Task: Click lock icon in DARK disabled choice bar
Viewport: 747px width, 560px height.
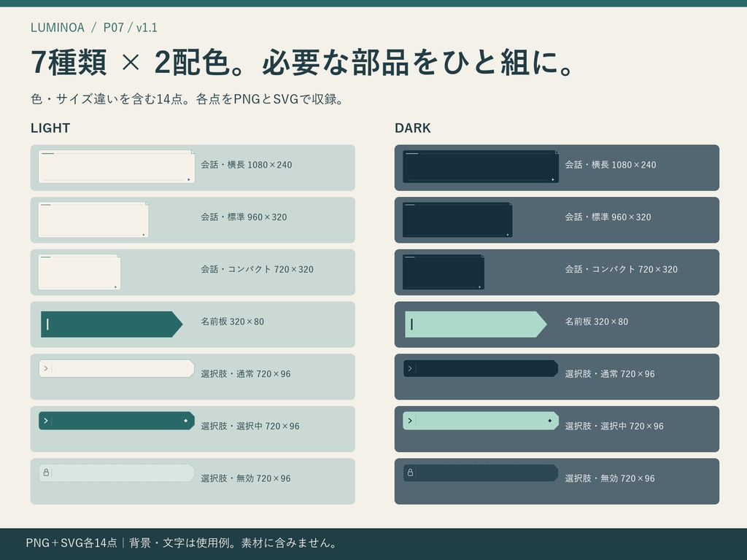Action: point(410,472)
